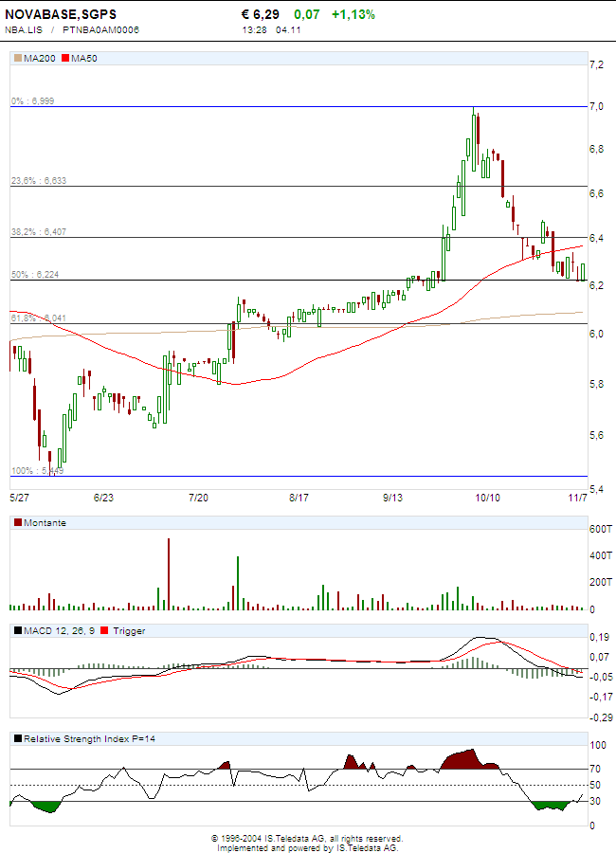Click the 30 RSI axis label
The height and width of the screenshot is (853, 616).
595,801
